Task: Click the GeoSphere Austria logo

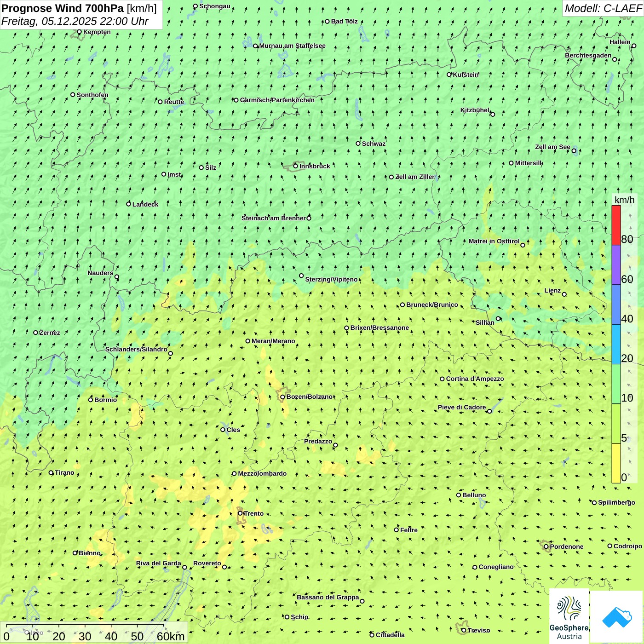Action: pyautogui.click(x=569, y=616)
